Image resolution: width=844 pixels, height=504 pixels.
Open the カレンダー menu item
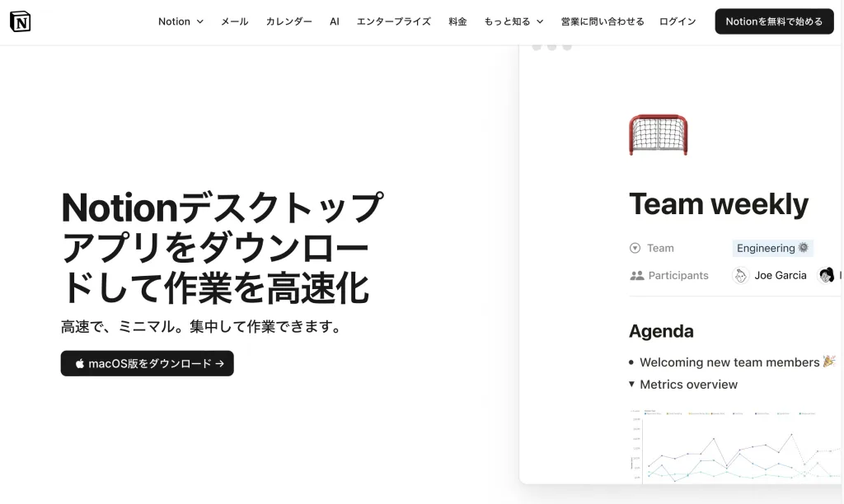[x=288, y=21]
